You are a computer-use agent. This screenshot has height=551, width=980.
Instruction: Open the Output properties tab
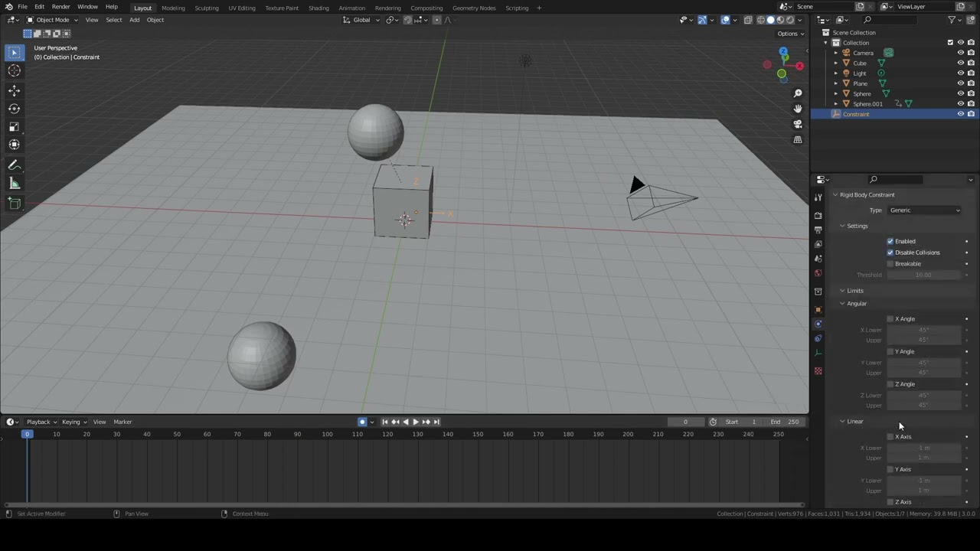(x=818, y=230)
